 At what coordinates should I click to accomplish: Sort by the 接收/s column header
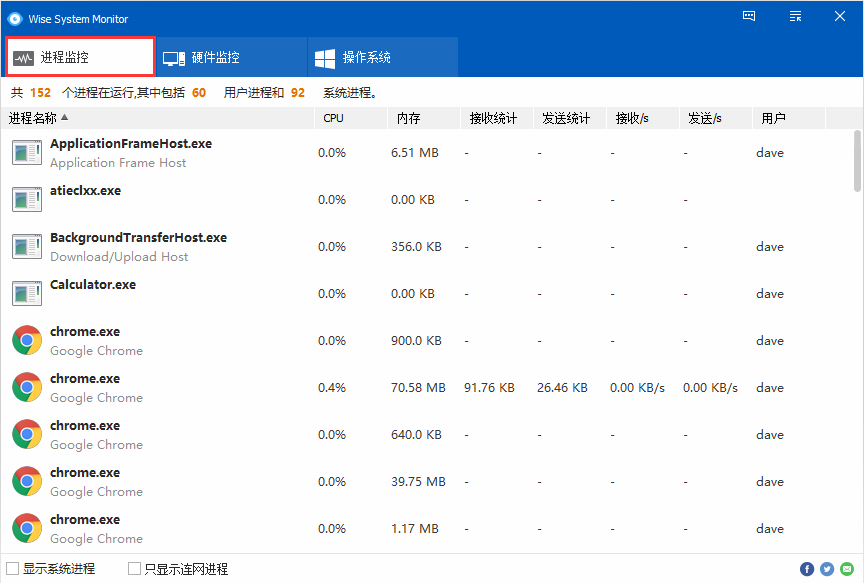[643, 118]
